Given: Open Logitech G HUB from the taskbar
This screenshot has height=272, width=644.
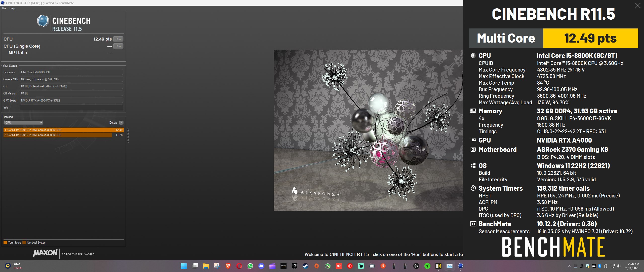Looking at the screenshot, I should click(416, 266).
